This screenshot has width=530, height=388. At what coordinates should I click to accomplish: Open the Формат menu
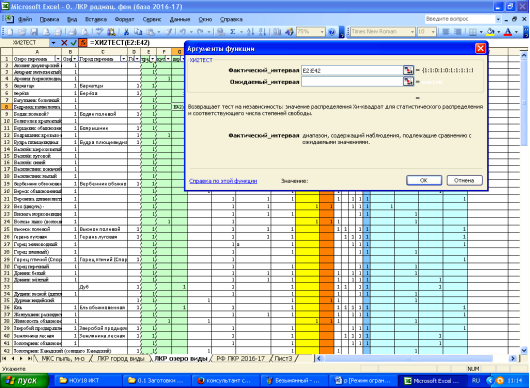(x=124, y=19)
